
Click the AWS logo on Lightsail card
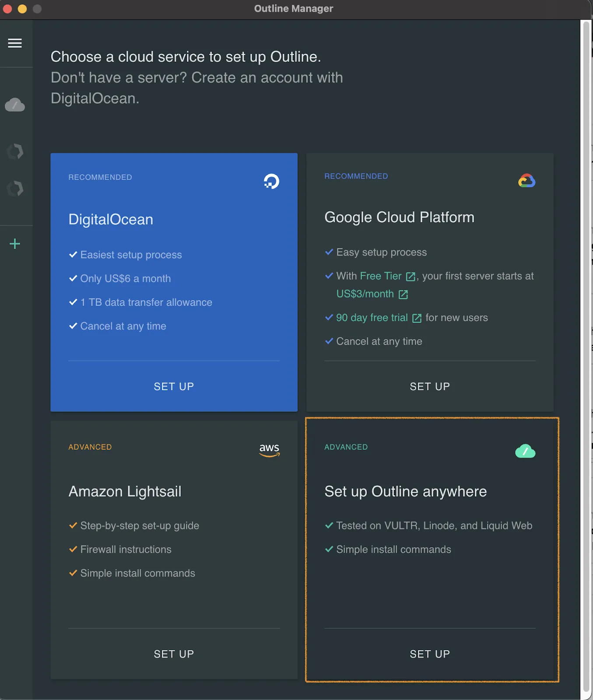(269, 450)
